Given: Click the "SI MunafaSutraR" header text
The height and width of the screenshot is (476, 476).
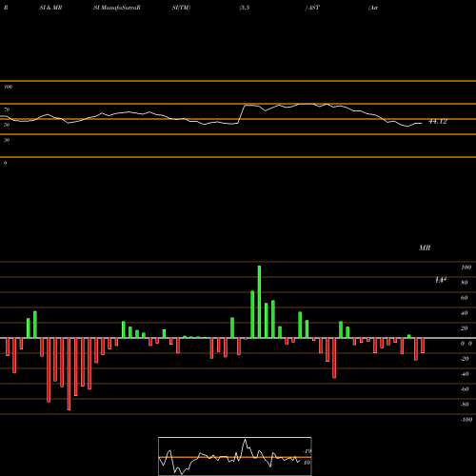Looking at the screenshot, I should (x=117, y=8).
